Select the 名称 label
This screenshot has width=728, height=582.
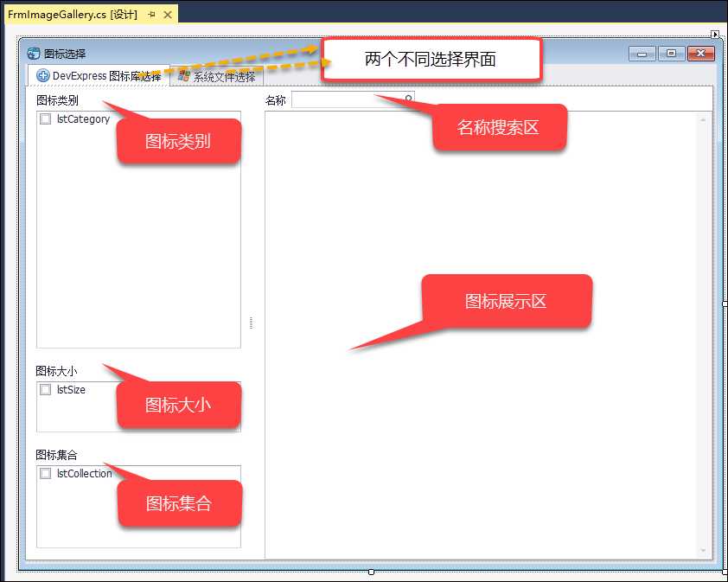pyautogui.click(x=275, y=100)
